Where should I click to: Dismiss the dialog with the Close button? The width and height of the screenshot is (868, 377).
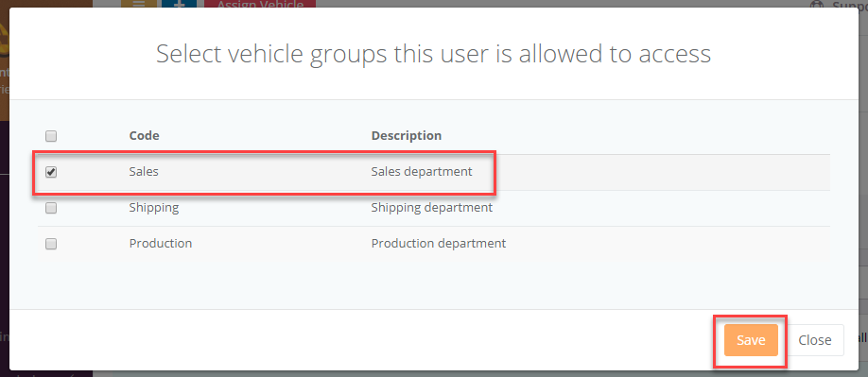pyautogui.click(x=815, y=340)
